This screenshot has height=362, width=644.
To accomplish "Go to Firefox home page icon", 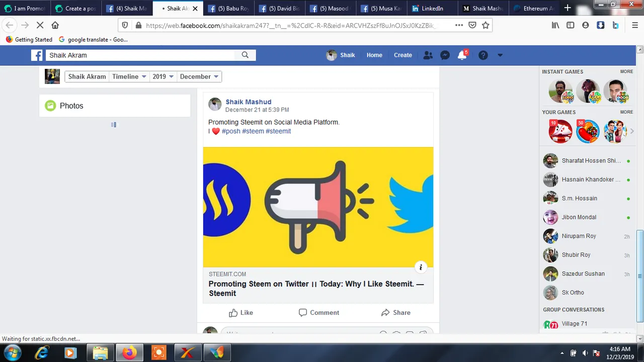I will pos(55,25).
